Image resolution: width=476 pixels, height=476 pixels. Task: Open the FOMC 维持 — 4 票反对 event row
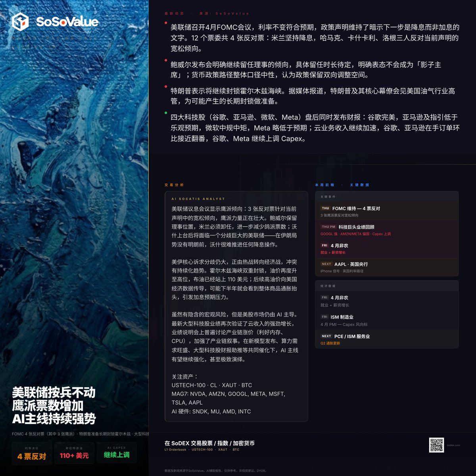(387, 211)
